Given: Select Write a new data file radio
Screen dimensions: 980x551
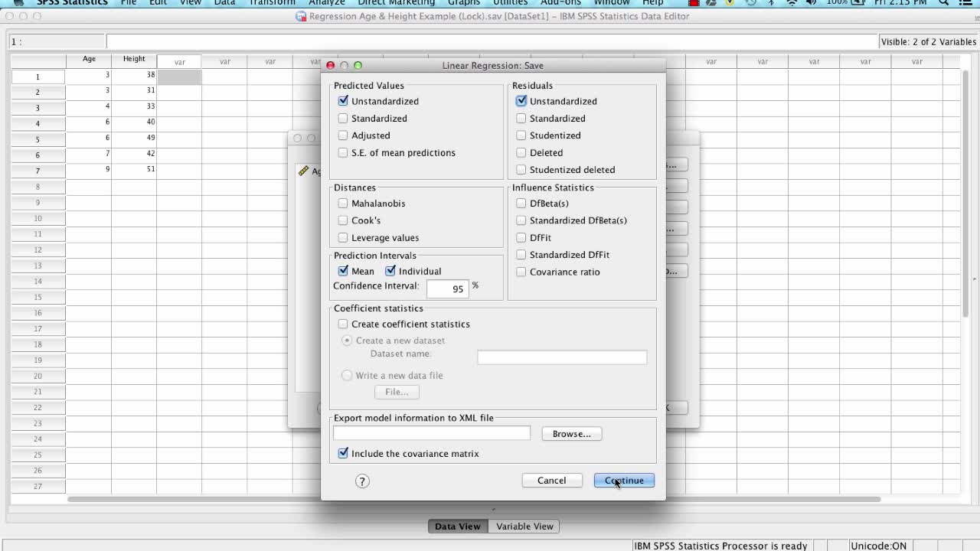Looking at the screenshot, I should pos(347,376).
